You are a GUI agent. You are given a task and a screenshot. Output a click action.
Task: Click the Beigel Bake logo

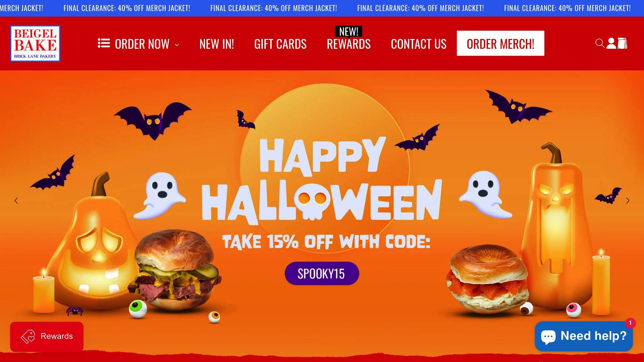35,43
